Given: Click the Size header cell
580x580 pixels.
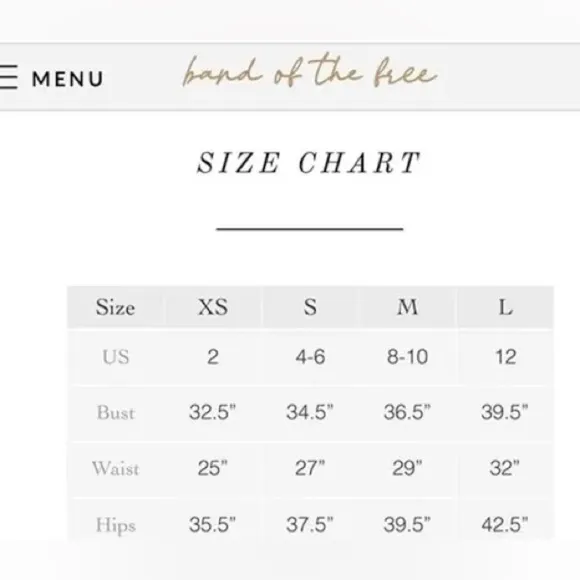Looking at the screenshot, I should point(115,307).
